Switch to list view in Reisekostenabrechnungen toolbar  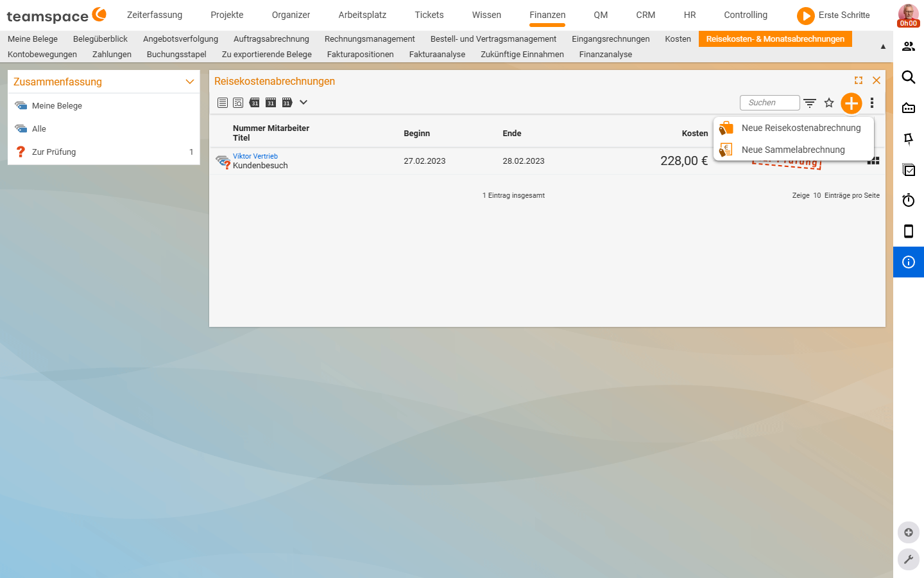tap(223, 103)
